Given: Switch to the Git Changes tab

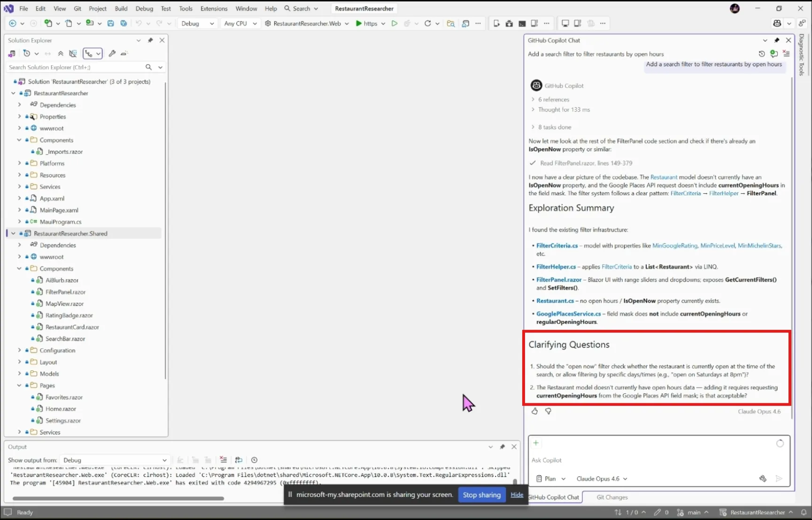Looking at the screenshot, I should click(612, 497).
